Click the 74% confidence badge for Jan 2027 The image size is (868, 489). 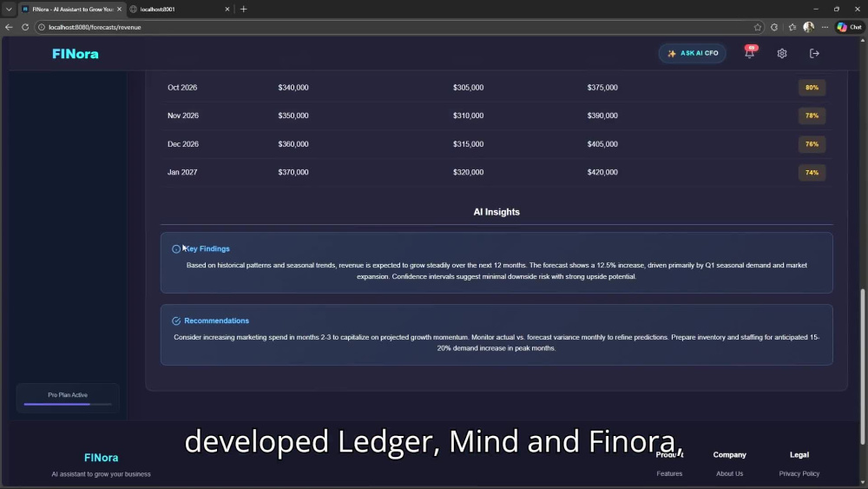(812, 173)
